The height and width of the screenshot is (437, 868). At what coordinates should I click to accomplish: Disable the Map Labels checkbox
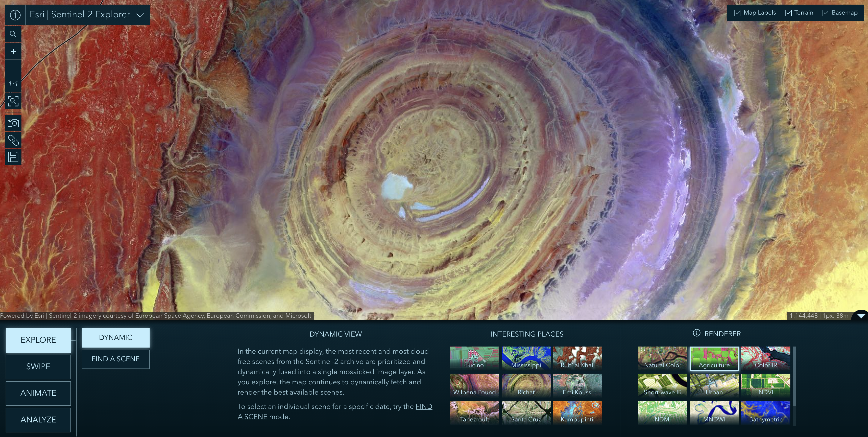[x=738, y=13]
